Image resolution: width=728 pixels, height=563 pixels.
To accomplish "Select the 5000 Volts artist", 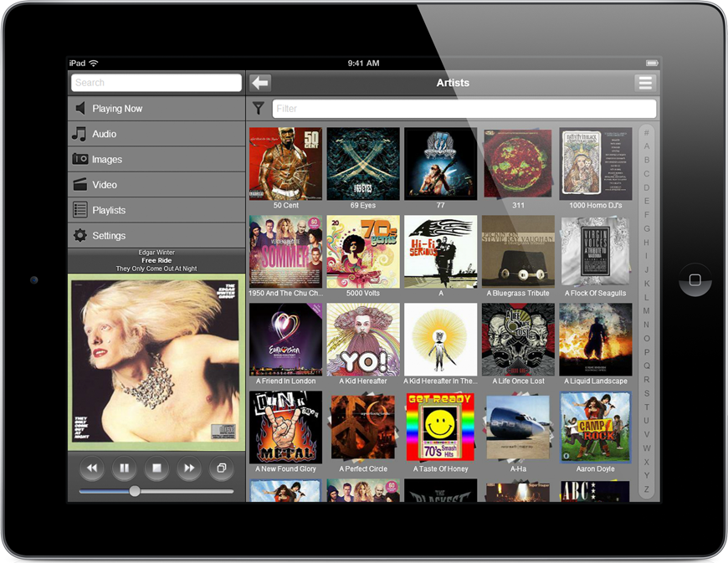I will 363,252.
